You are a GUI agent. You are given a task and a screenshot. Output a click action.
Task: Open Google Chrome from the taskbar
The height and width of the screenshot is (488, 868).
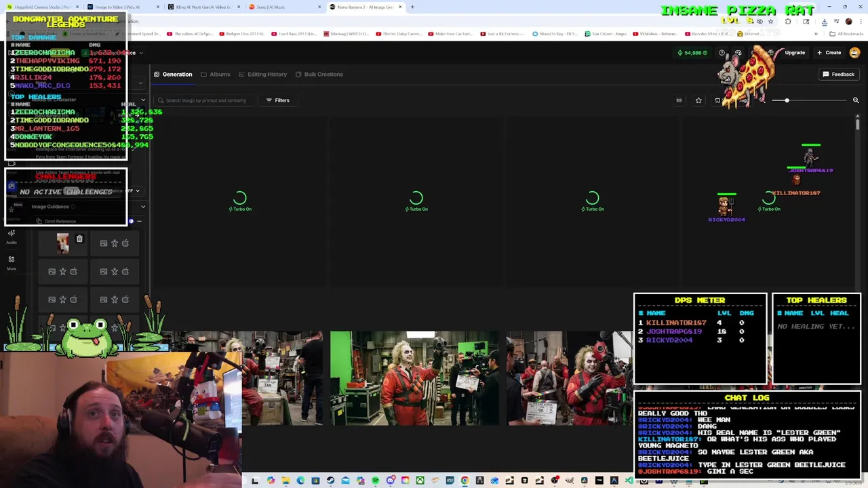[x=465, y=481]
